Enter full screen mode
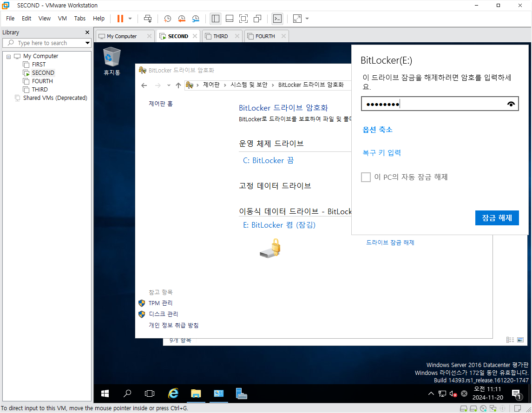The height and width of the screenshot is (413, 532). pos(243,19)
